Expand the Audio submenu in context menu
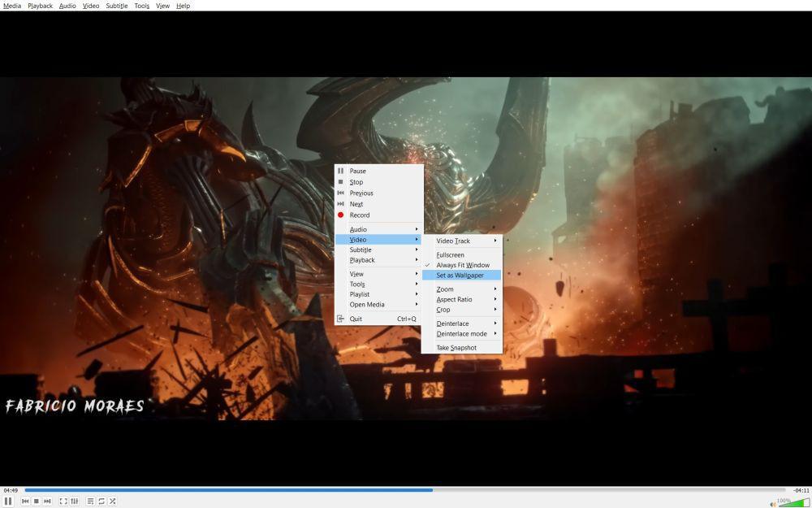Image resolution: width=812 pixels, height=508 pixels. (379, 229)
